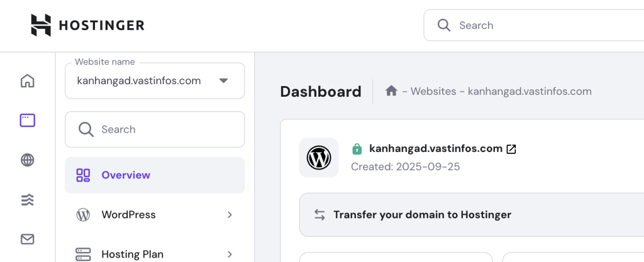
Task: Click the Hostinger logo
Action: (87, 25)
